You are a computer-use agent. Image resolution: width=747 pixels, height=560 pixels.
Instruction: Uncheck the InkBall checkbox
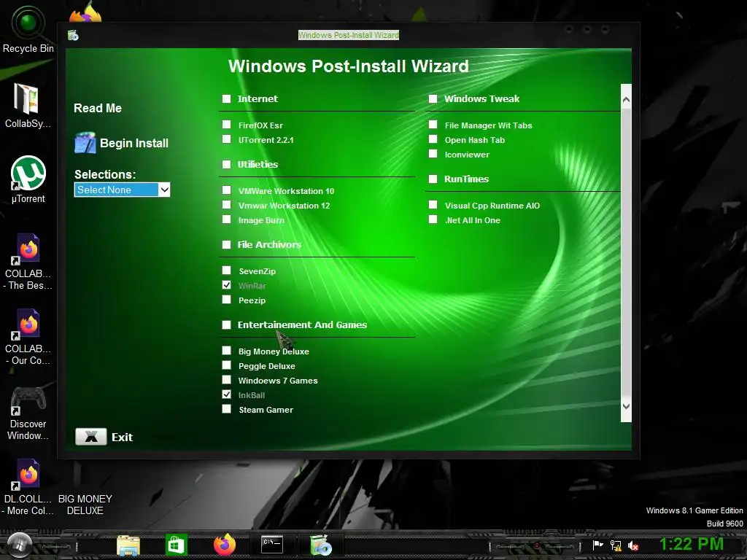click(226, 394)
